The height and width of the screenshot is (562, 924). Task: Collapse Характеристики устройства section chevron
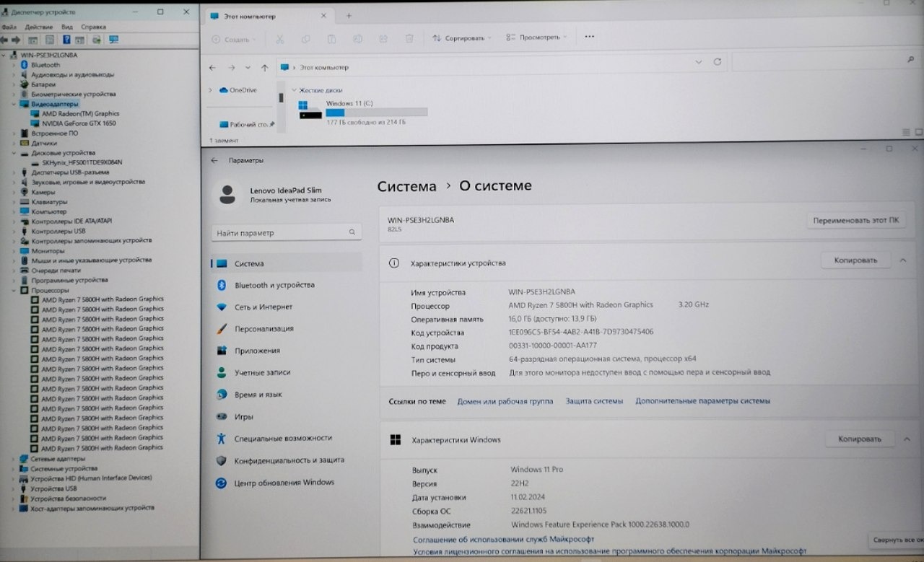[x=903, y=260]
